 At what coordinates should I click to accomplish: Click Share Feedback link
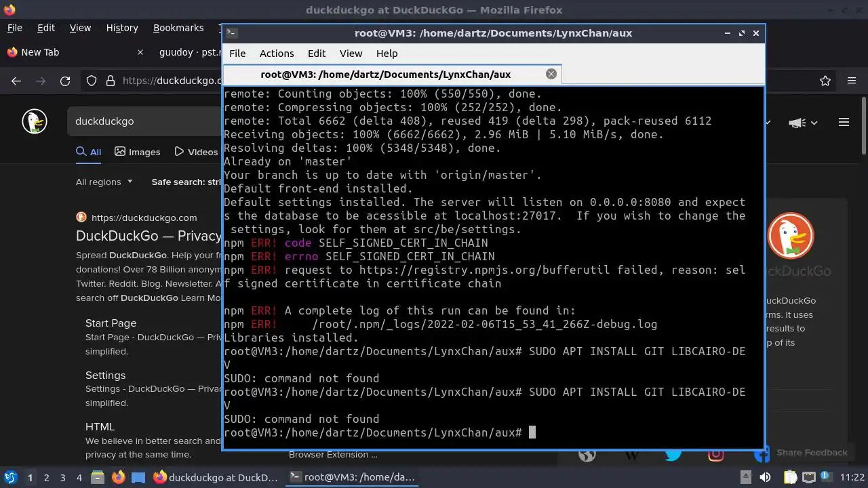812,453
